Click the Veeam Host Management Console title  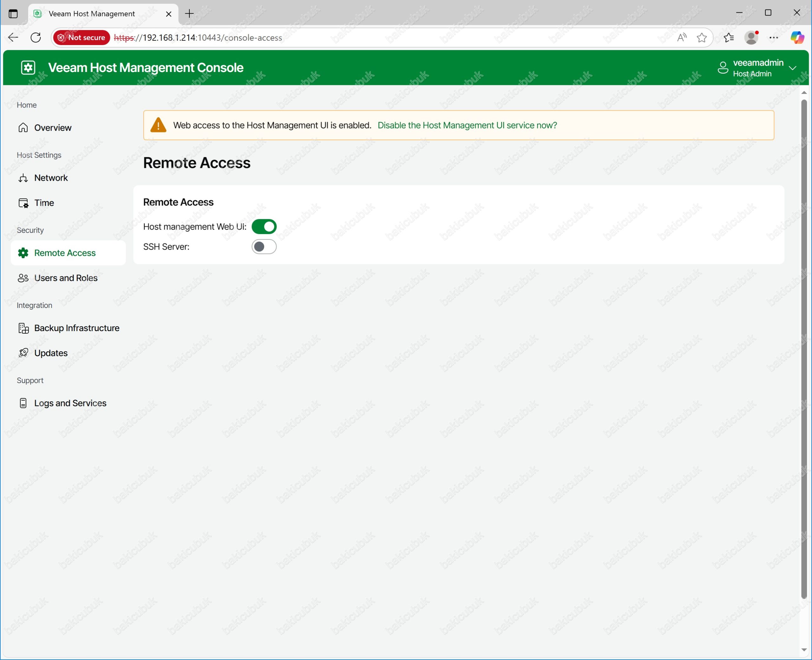click(x=146, y=68)
